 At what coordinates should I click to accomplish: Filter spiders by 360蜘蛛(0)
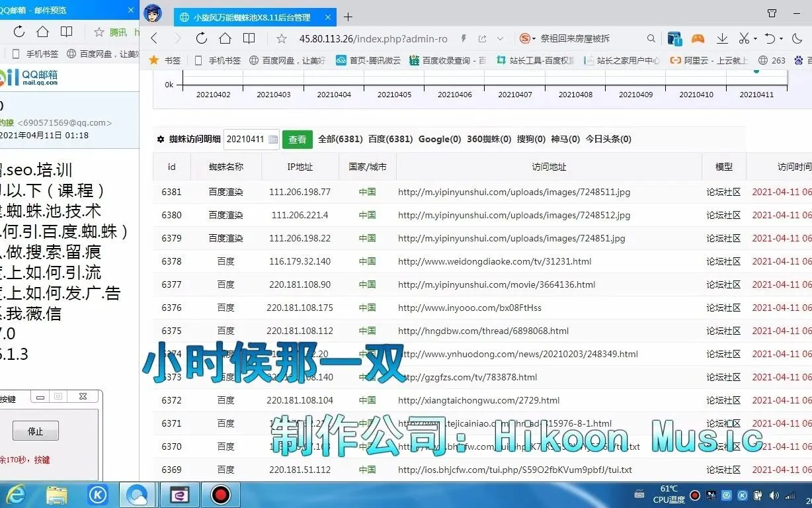(489, 140)
